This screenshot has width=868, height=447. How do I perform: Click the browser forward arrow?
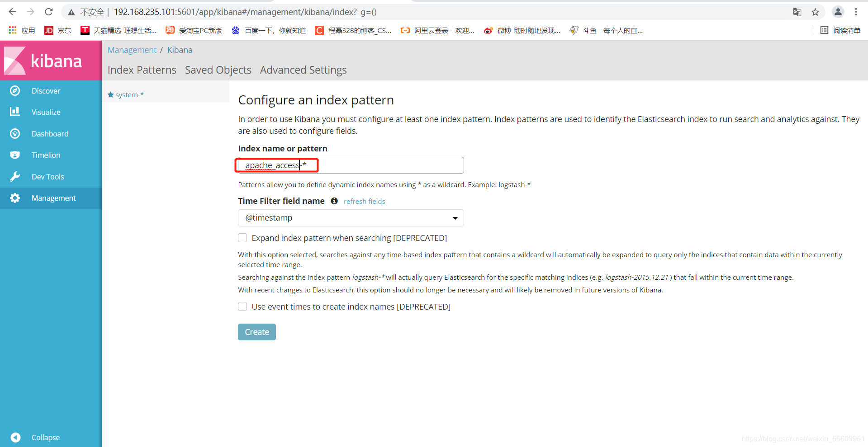click(x=30, y=12)
